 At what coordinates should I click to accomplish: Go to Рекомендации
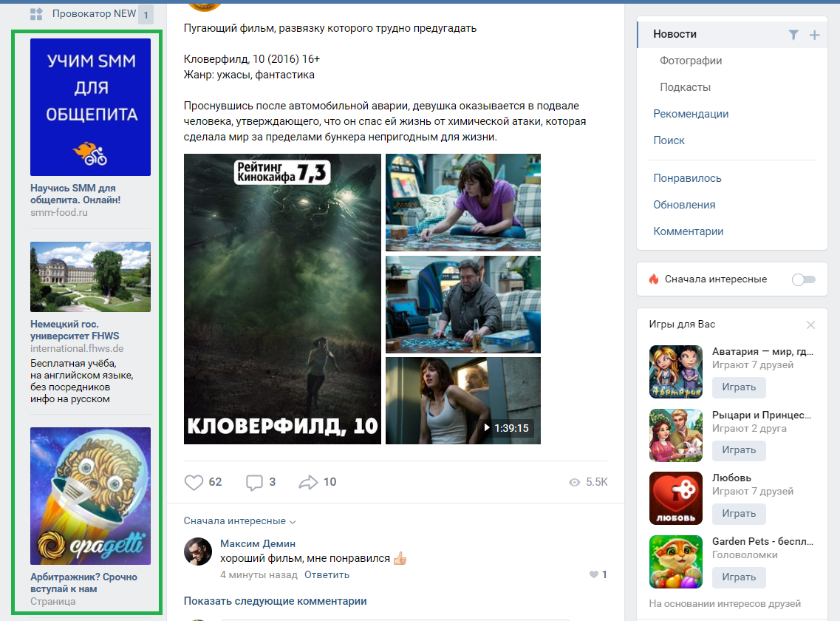pyautogui.click(x=691, y=114)
